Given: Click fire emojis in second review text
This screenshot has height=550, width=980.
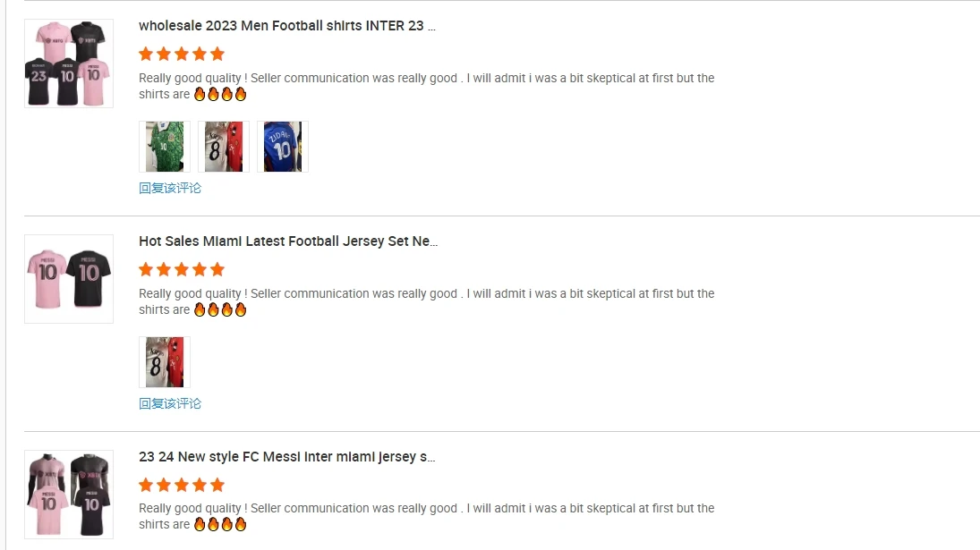Looking at the screenshot, I should tap(220, 309).
